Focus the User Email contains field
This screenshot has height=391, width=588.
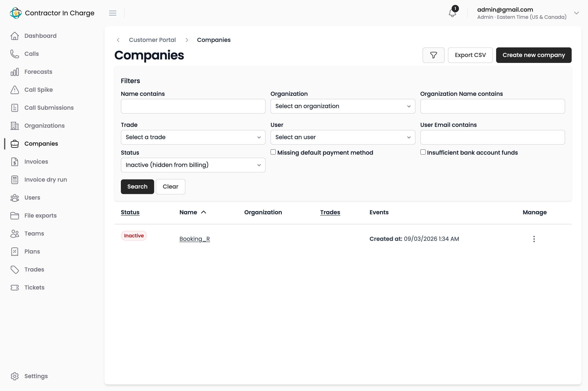492,137
